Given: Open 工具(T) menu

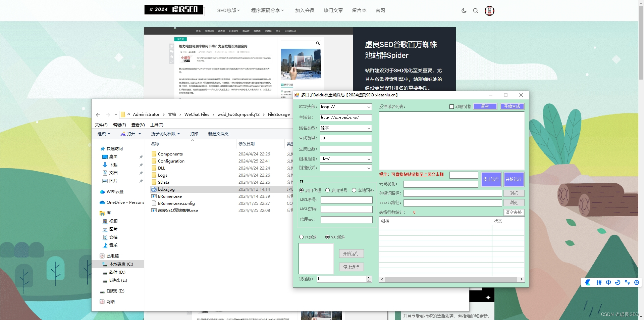Looking at the screenshot, I should 157,125.
